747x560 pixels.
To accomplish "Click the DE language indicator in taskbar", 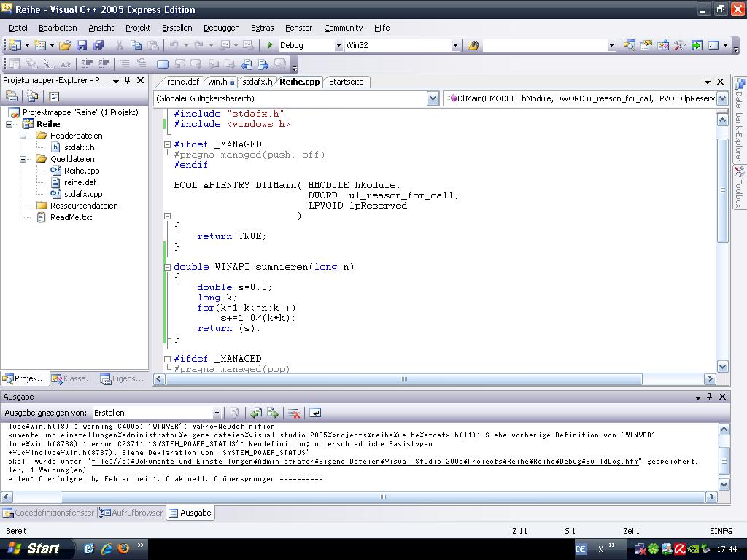I will 581,549.
